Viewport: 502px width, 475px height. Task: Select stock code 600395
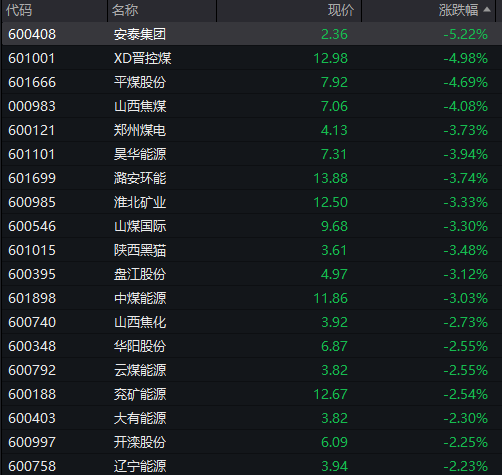32,274
